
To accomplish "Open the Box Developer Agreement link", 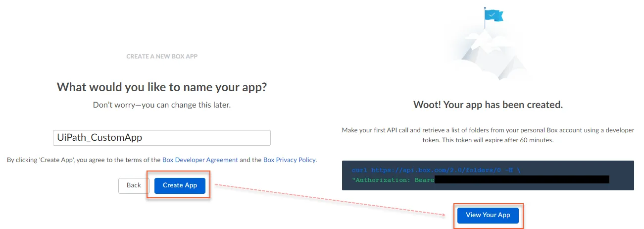I will click(200, 160).
